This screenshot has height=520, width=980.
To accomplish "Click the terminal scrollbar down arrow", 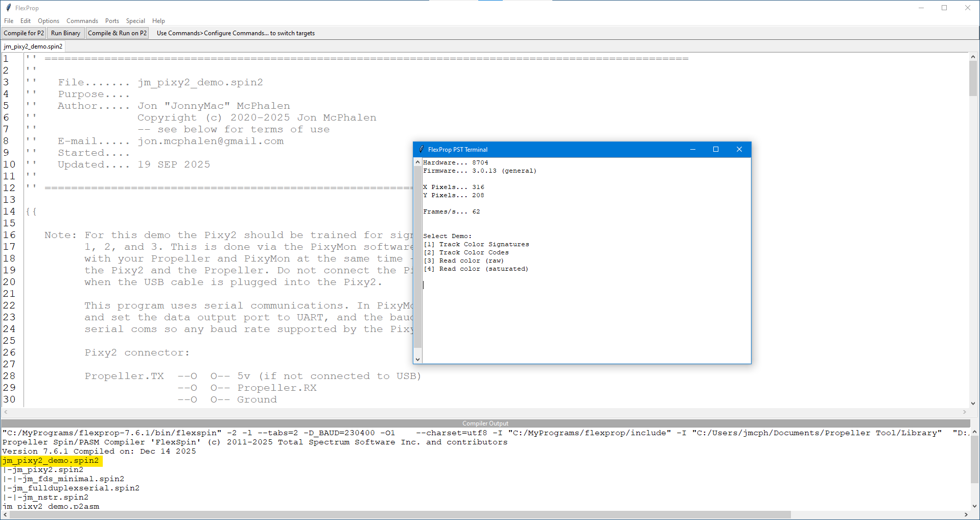I will point(417,359).
